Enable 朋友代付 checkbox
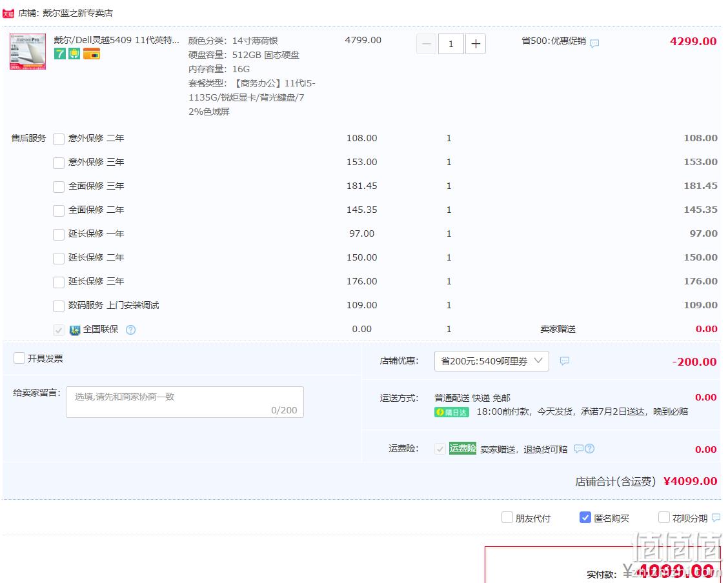Viewport: 728px width, 583px height. 507,517
